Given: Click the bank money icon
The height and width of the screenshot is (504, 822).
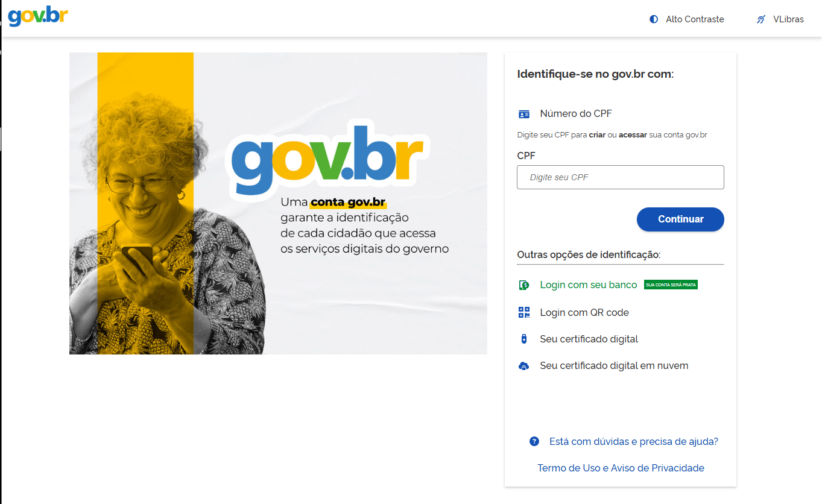Looking at the screenshot, I should tap(523, 285).
